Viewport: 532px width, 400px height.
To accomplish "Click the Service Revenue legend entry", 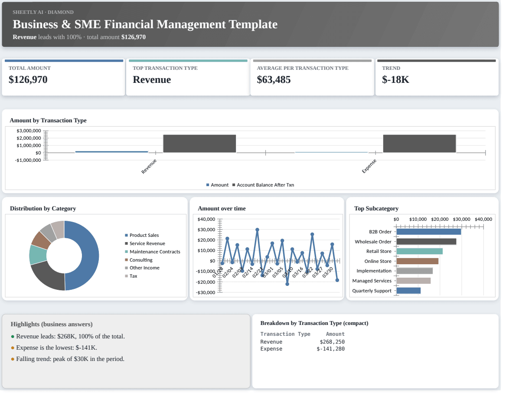I will [145, 243].
